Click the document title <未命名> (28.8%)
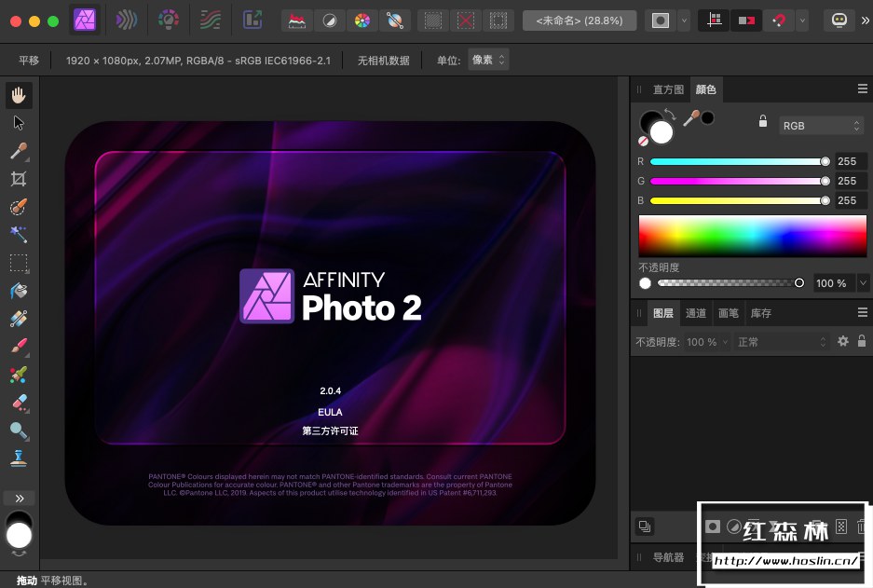 click(579, 21)
